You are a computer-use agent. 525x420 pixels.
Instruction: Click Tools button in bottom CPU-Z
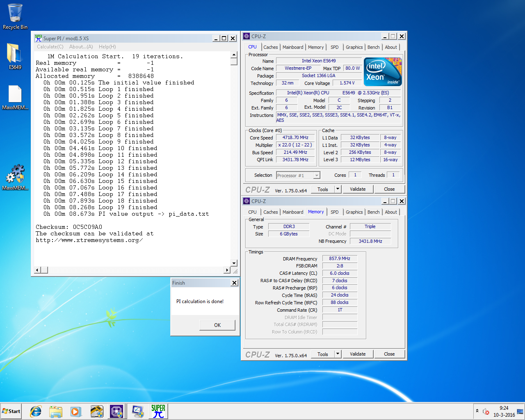coord(323,354)
